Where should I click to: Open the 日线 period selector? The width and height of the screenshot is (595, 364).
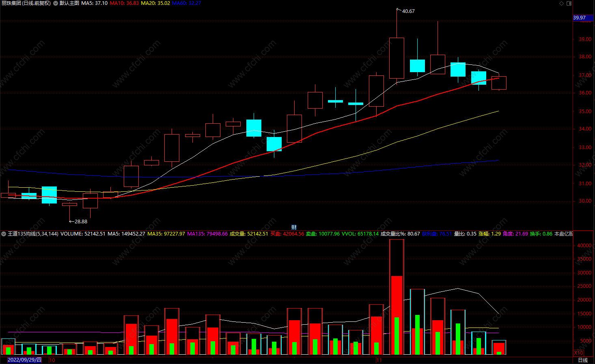tap(583, 360)
